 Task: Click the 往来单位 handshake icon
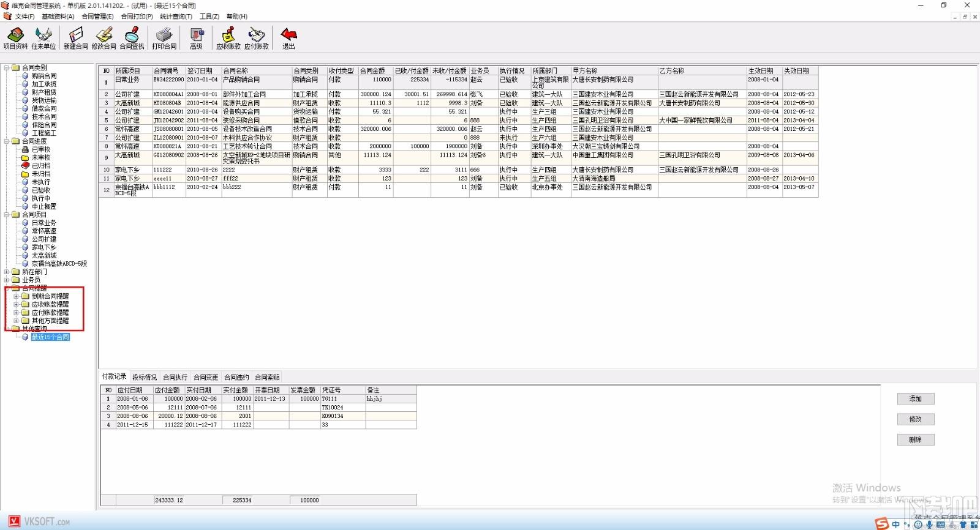point(43,37)
